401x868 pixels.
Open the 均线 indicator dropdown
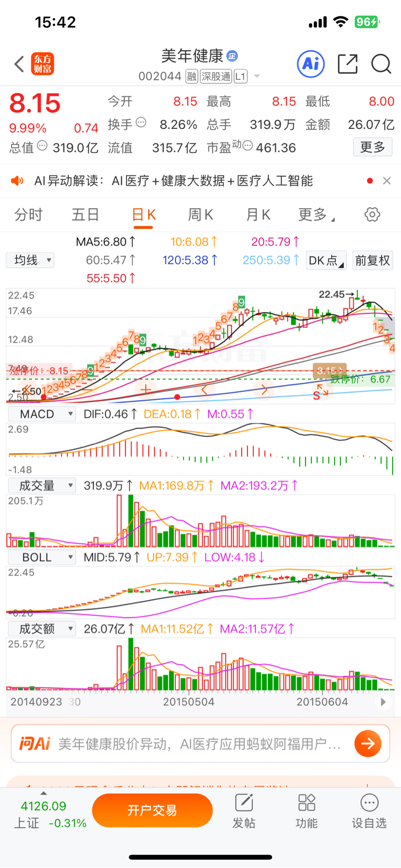pyautogui.click(x=30, y=260)
